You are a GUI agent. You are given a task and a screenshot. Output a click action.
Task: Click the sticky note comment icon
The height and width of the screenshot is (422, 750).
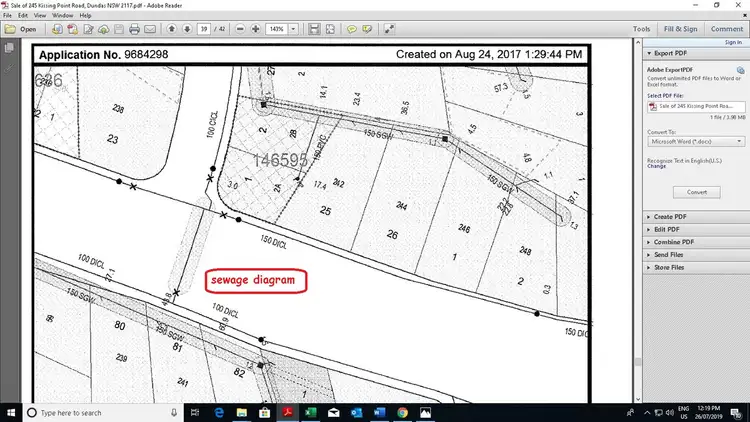[x=352, y=30]
